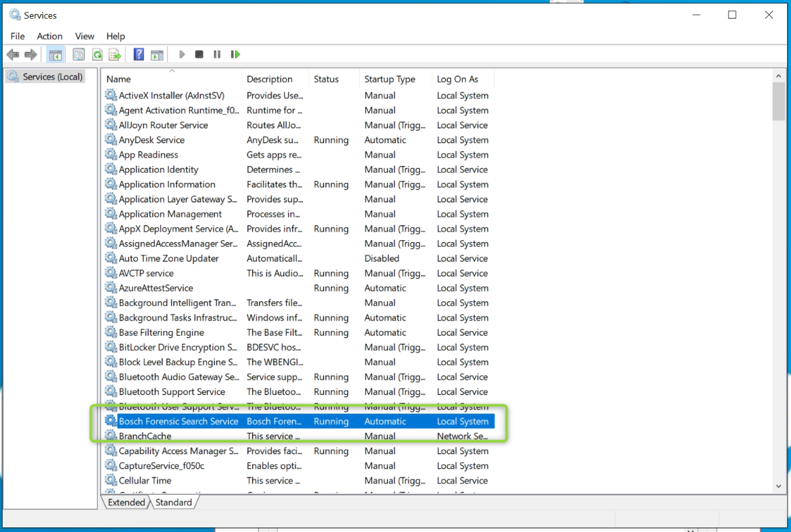Click the Export List toolbar icon
The height and width of the screenshot is (532, 791).
[x=115, y=55]
